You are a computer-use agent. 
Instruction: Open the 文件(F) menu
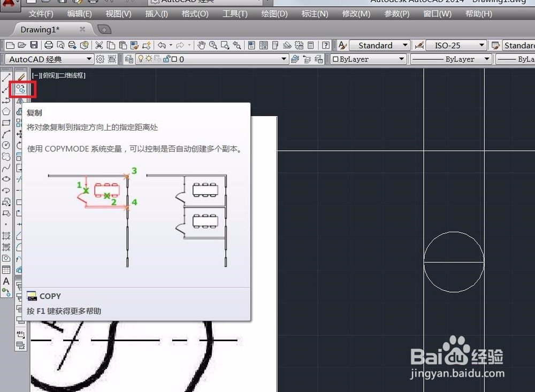[x=41, y=14]
